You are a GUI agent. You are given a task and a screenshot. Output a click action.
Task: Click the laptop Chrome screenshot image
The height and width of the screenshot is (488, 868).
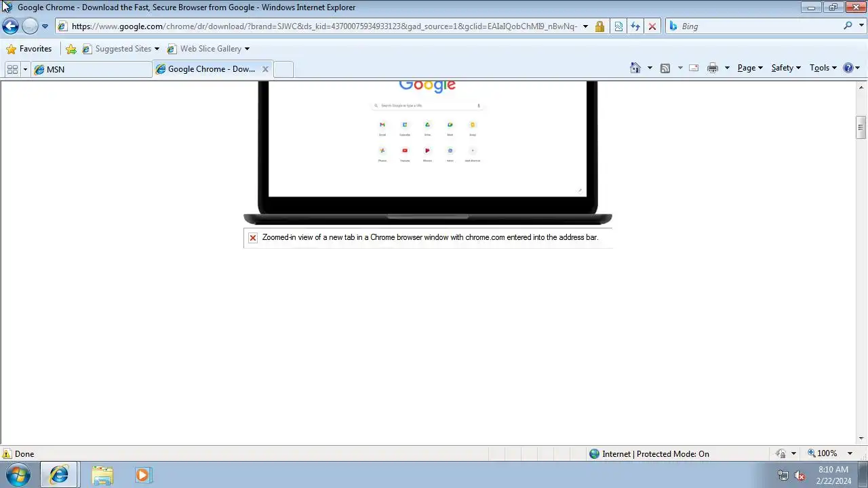coord(428,152)
